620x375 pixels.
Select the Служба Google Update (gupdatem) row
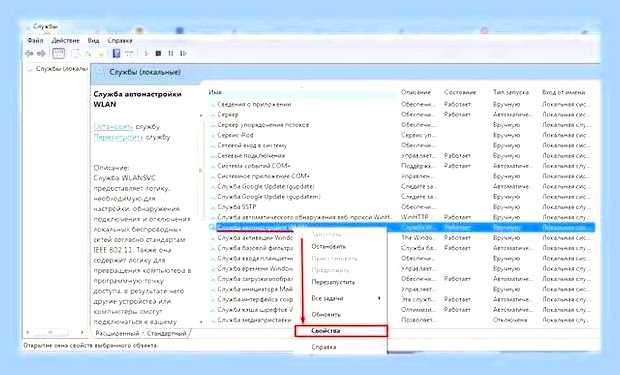400,197
